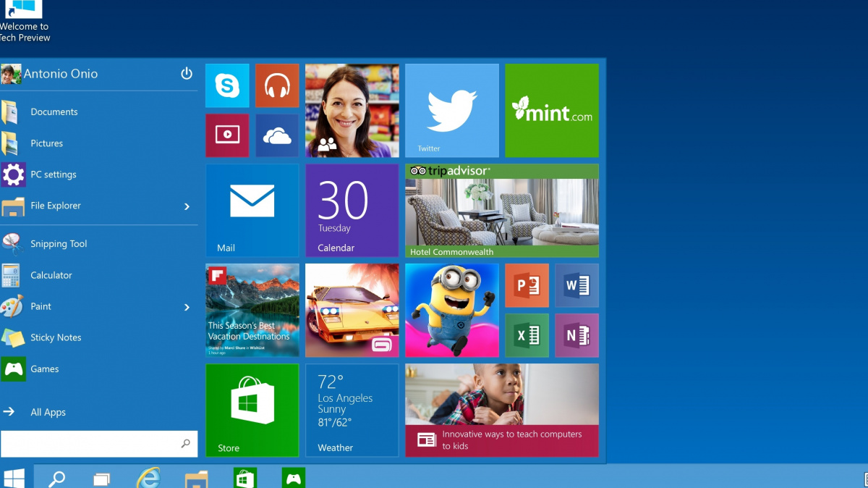Launch PowerPoint from its tile
The image size is (868, 488).
coord(527,285)
